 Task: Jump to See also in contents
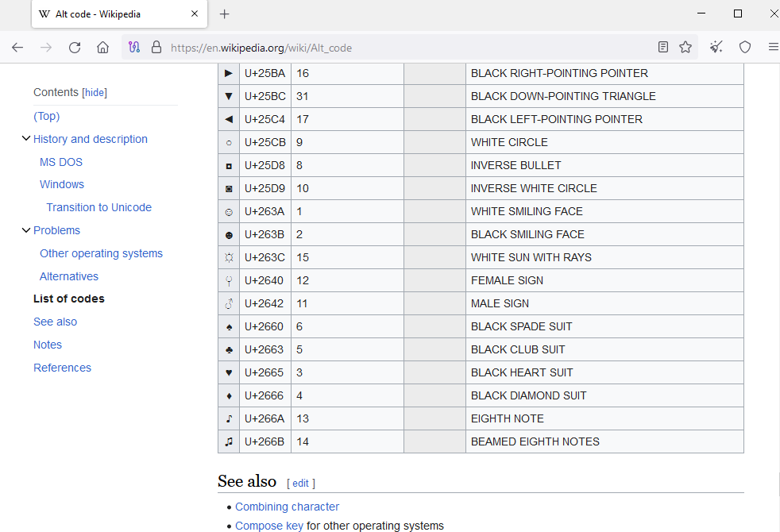tap(56, 322)
